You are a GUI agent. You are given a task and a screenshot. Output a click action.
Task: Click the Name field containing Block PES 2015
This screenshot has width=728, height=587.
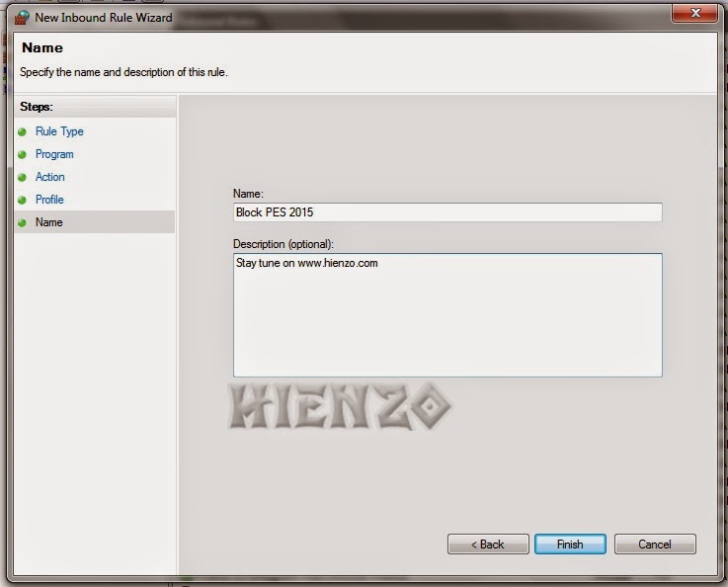pyautogui.click(x=446, y=212)
